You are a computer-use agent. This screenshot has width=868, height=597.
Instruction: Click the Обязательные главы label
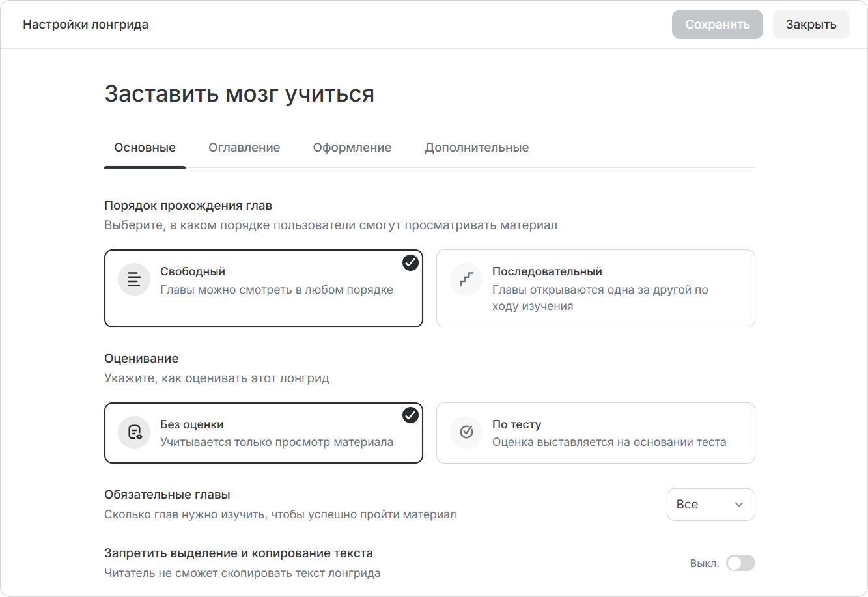167,495
